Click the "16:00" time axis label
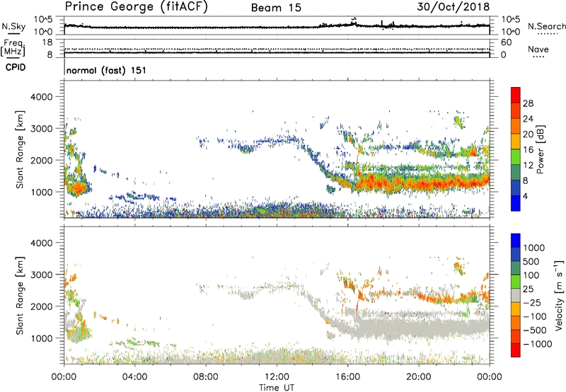Image resolution: width=566 pixels, height=392 pixels. tap(347, 377)
